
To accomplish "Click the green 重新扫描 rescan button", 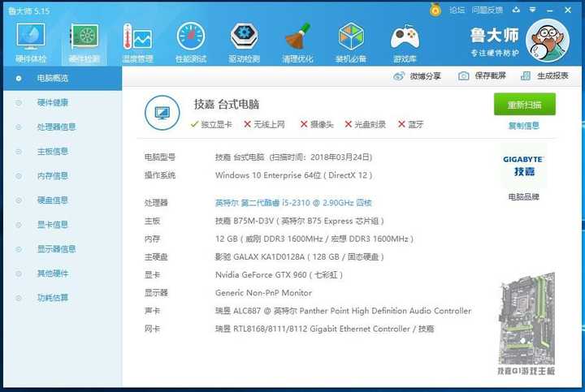I will pos(525,105).
